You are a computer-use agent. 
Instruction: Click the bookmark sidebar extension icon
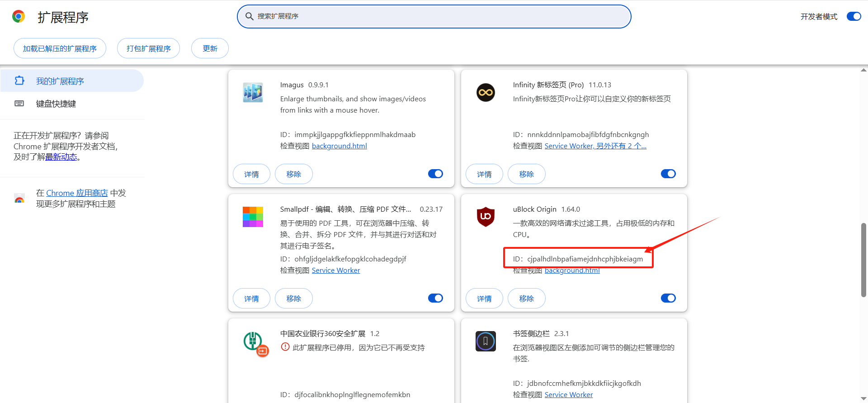click(486, 341)
